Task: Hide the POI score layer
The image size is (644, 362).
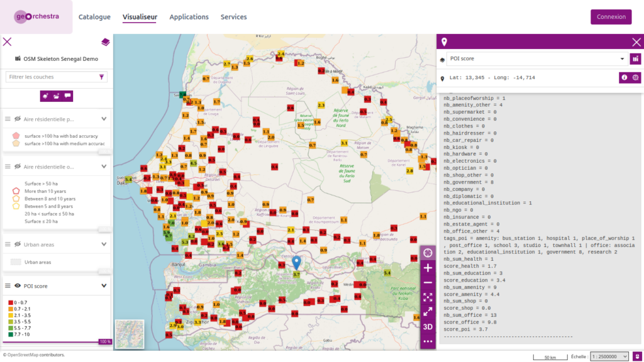Action: (x=18, y=286)
